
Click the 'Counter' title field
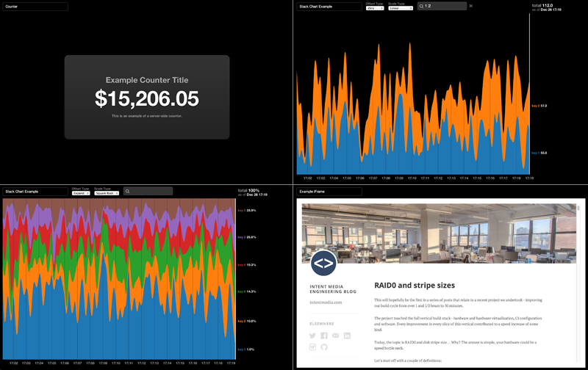point(35,7)
